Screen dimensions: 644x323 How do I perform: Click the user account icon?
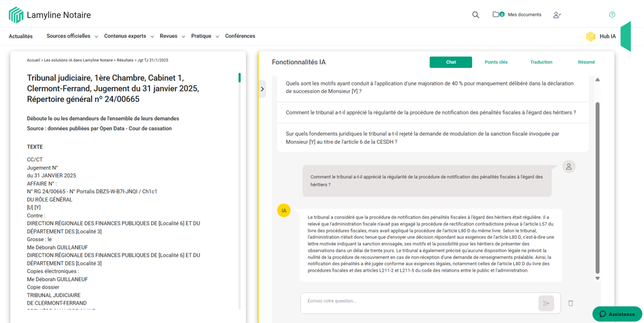[x=557, y=15]
